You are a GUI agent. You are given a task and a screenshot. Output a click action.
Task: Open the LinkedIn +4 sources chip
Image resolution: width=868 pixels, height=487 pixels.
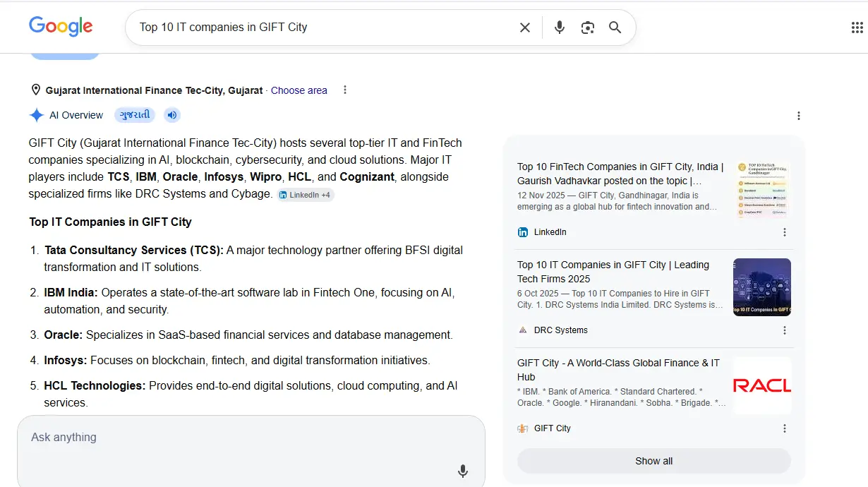pyautogui.click(x=305, y=195)
